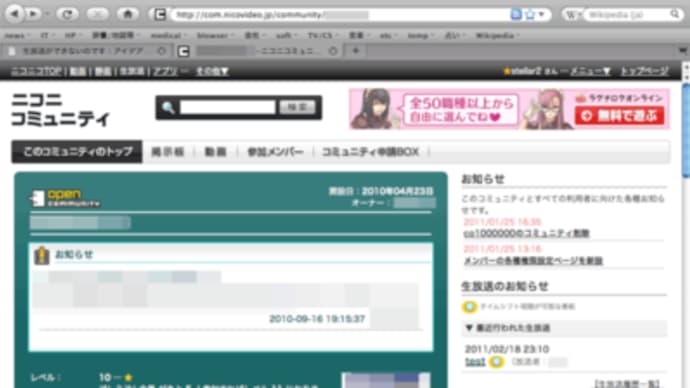The image size is (690, 388).
Task: Open the medical bookmarks folder
Action: click(168, 35)
